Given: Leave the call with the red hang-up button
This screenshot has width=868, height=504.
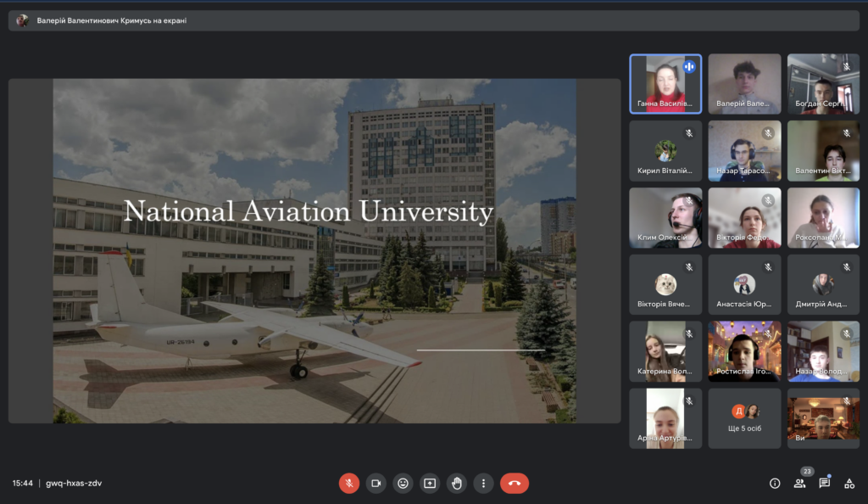Looking at the screenshot, I should point(515,483).
